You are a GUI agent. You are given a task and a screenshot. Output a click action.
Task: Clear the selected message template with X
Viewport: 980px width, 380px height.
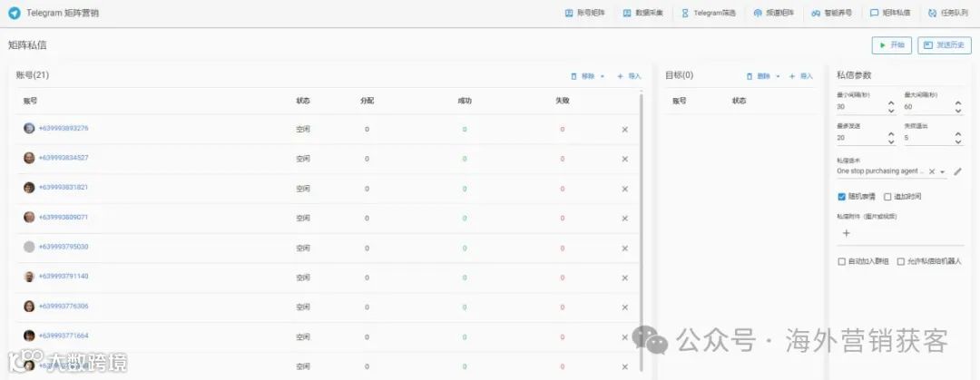(932, 171)
